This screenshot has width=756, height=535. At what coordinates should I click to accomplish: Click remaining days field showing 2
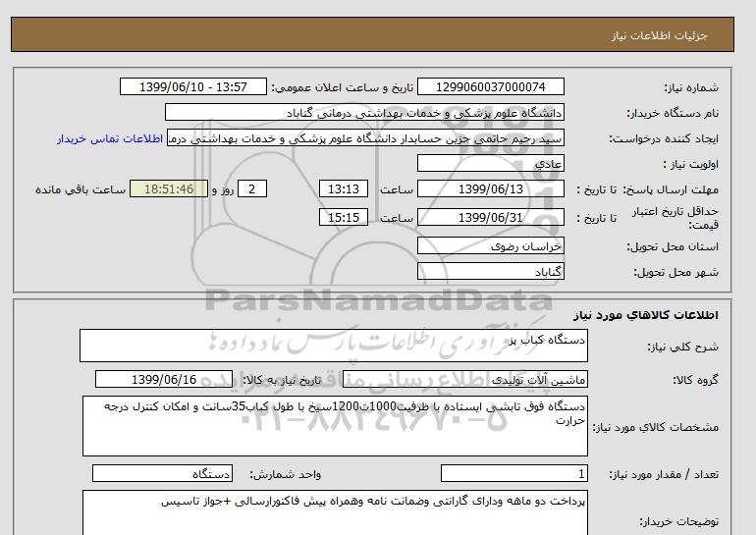coord(252,188)
